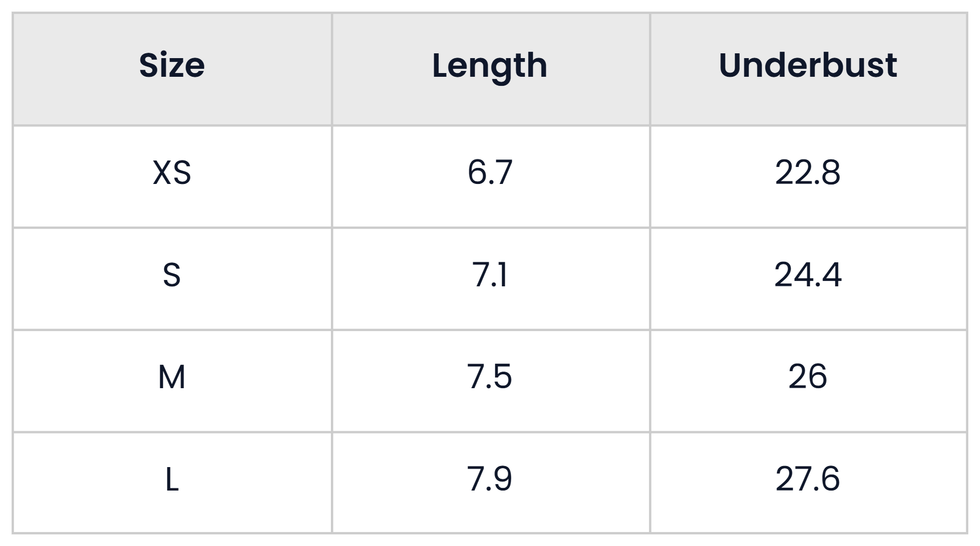Select the XS size cell

click(x=172, y=173)
